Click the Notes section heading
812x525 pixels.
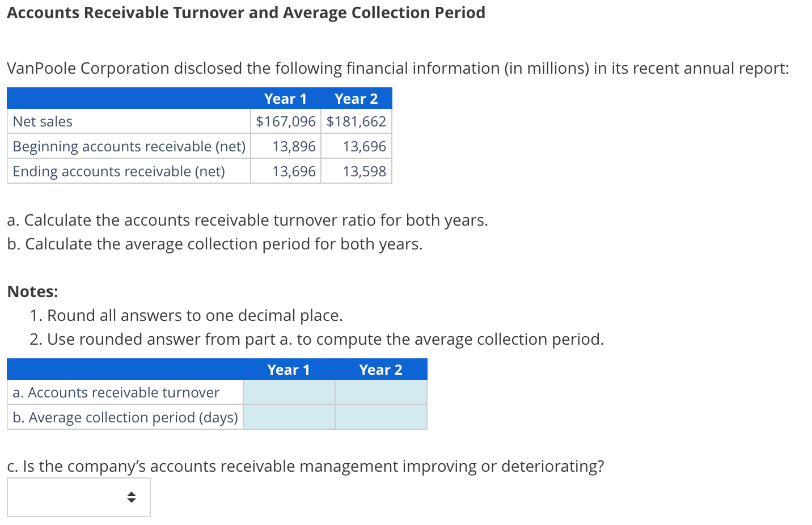[31, 291]
